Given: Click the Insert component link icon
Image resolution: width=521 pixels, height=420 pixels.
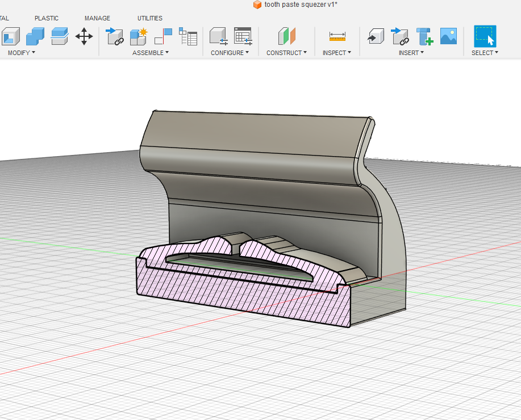Looking at the screenshot, I should tap(400, 36).
